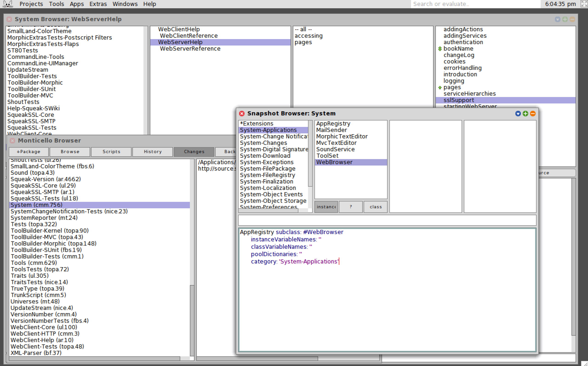The height and width of the screenshot is (366, 588).
Task: Click the green plus icon on the System Browser title bar
Action: (x=565, y=19)
